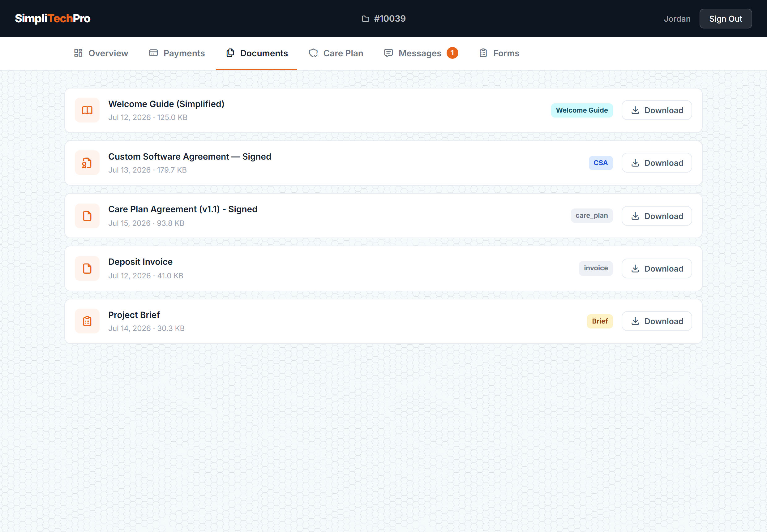Sign out of the portal
767x532 pixels.
(726, 19)
